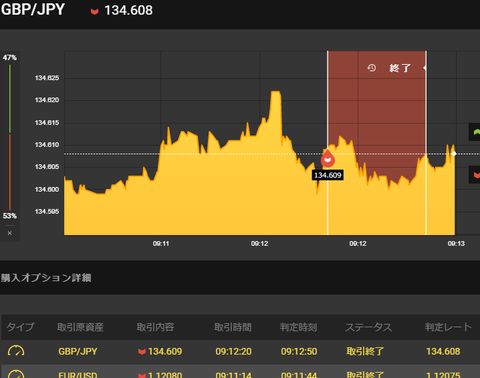Click the red arrow beside 134.609 in table
Screen dimensions: 480x378
coord(142,351)
